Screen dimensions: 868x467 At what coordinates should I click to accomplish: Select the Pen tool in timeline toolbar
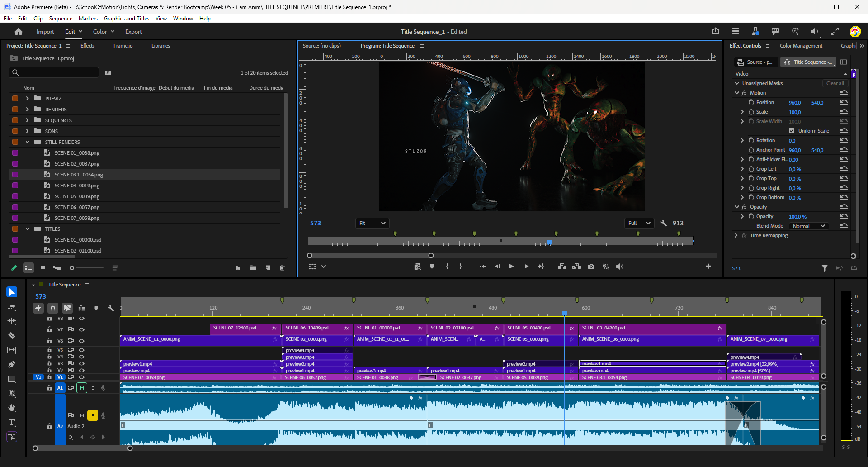click(12, 364)
